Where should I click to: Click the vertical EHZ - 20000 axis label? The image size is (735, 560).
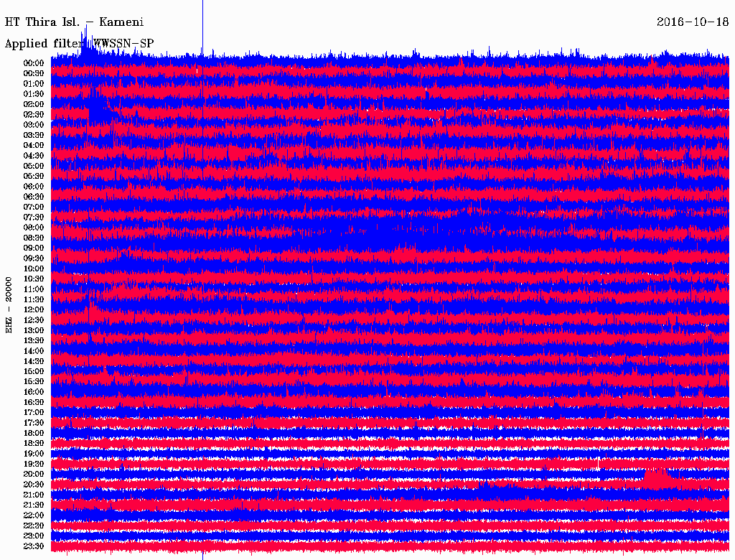click(9, 304)
